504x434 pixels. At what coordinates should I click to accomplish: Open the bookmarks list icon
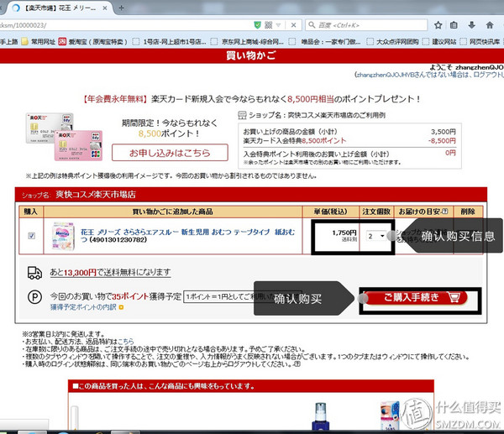point(454,25)
